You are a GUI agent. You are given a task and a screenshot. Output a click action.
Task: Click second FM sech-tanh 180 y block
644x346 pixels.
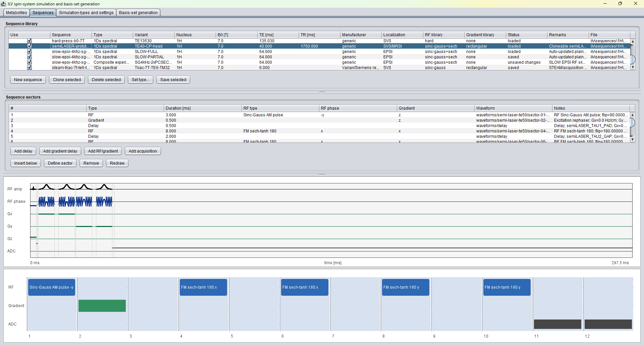[x=507, y=287]
